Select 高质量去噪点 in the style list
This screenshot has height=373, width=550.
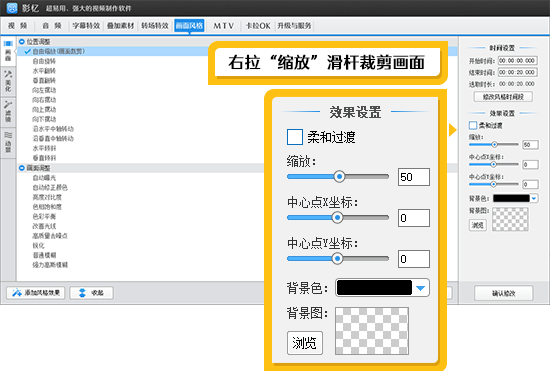point(50,236)
